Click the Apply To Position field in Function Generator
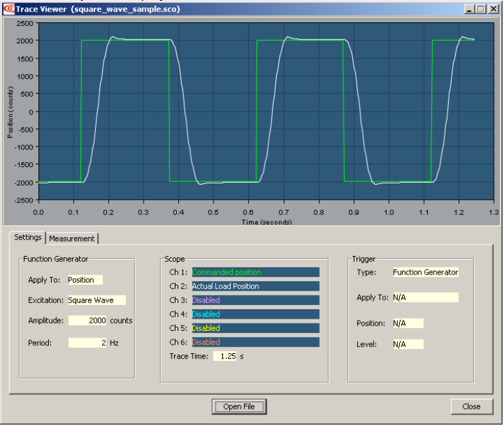This screenshot has height=426, width=504. (x=85, y=280)
